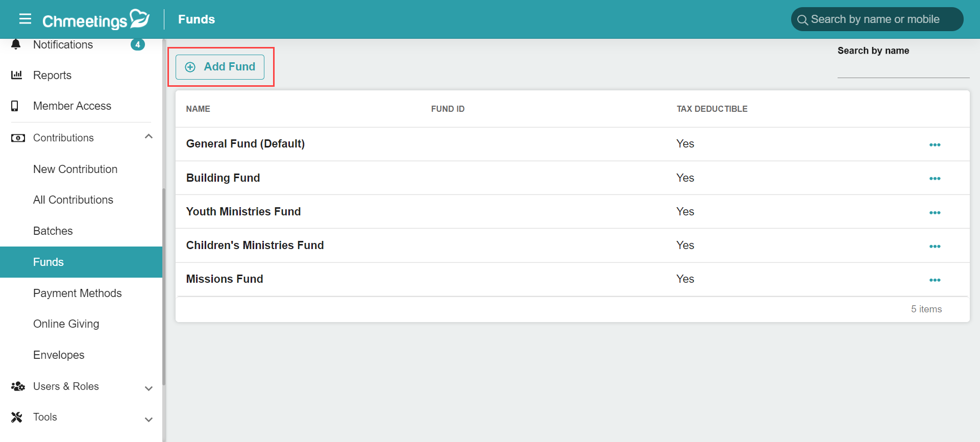Open Reports in the sidebar

pos(52,75)
